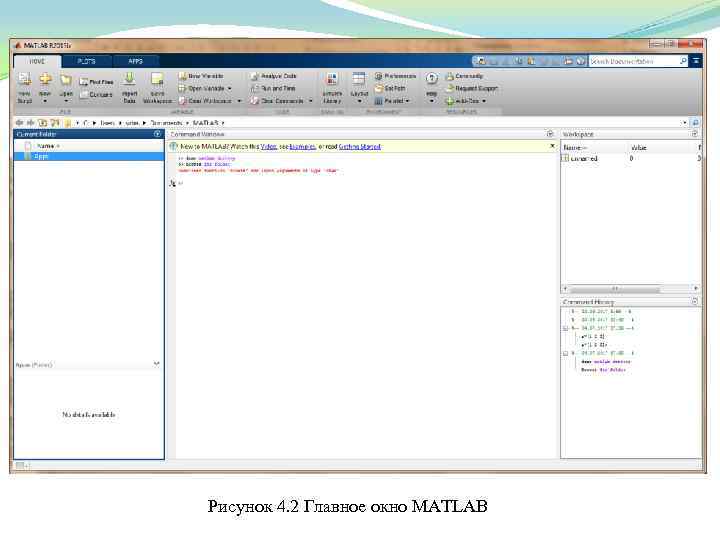Open file using Open folder icon

coord(66,87)
